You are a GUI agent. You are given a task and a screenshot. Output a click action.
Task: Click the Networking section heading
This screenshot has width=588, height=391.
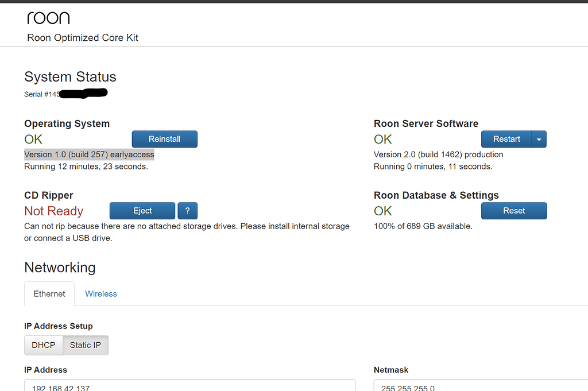(x=60, y=268)
